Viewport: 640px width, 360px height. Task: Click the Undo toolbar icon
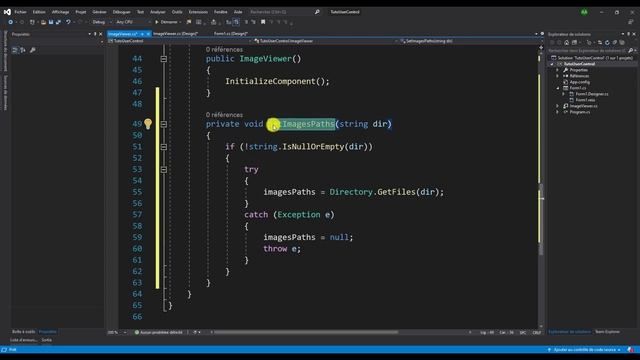(x=68, y=22)
